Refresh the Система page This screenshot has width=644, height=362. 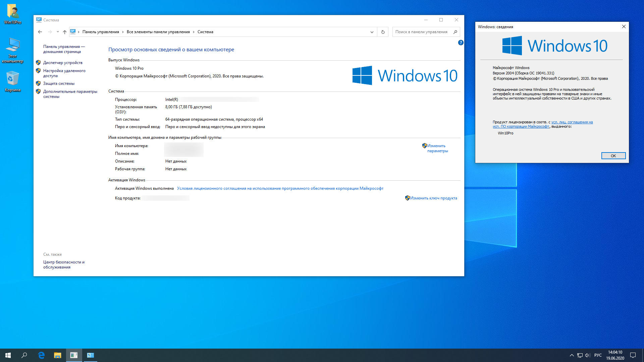383,32
